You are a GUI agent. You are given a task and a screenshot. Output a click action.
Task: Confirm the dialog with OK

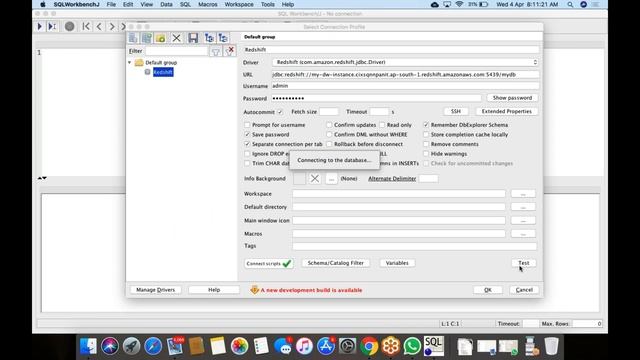(x=488, y=290)
